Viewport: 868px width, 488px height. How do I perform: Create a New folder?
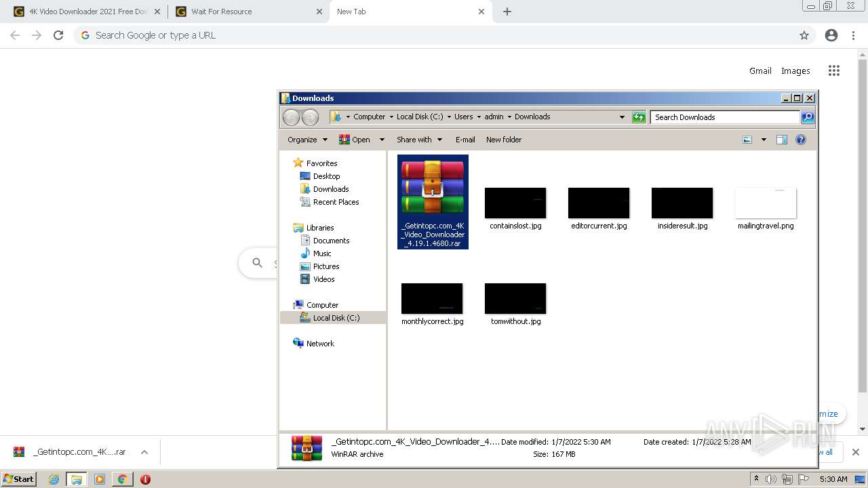click(504, 140)
